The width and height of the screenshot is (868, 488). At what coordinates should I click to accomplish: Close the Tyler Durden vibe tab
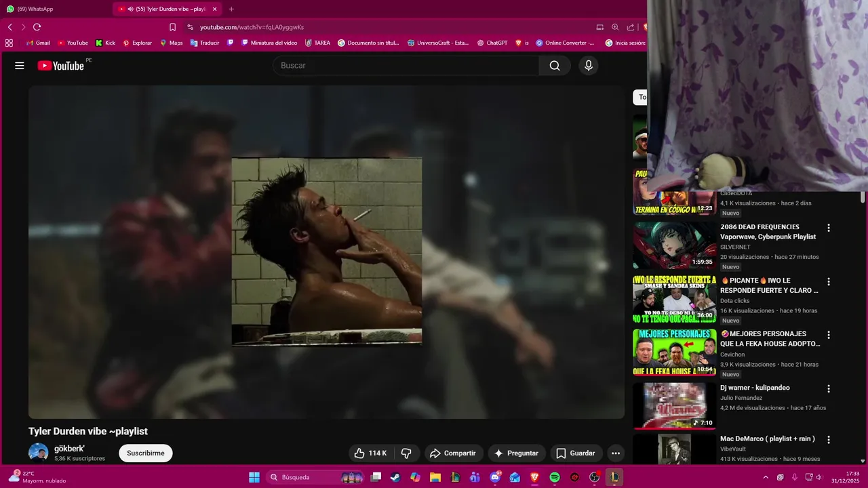click(x=215, y=9)
